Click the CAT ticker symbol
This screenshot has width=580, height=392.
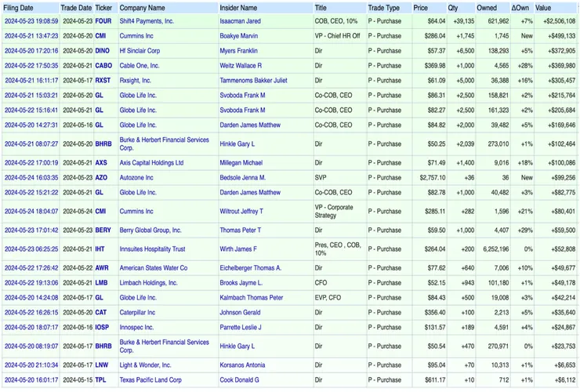pos(101,313)
